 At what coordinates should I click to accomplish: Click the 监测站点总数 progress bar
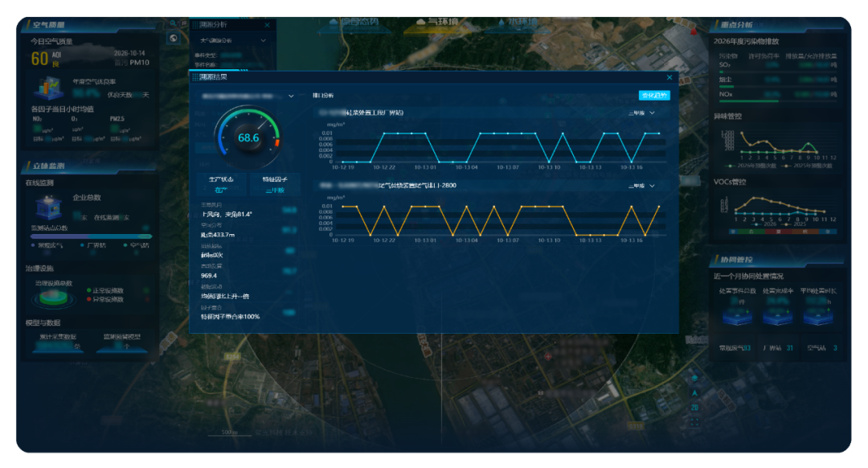[x=92, y=236]
